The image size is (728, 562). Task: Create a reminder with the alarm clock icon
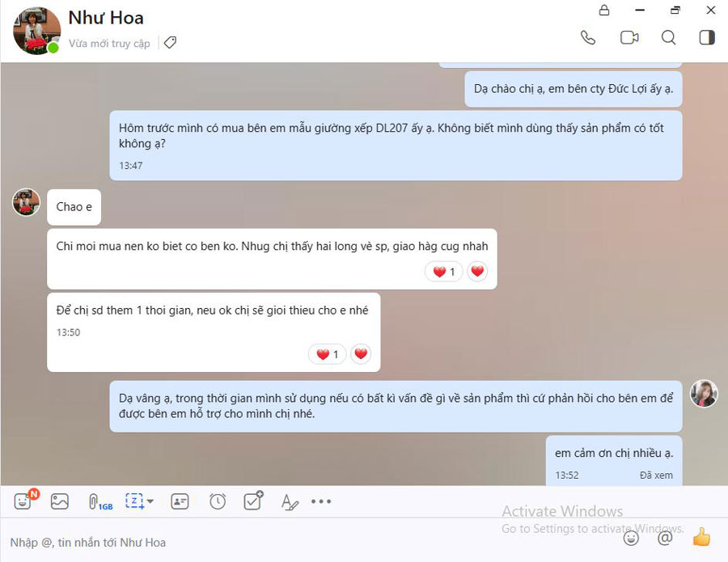tap(218, 501)
